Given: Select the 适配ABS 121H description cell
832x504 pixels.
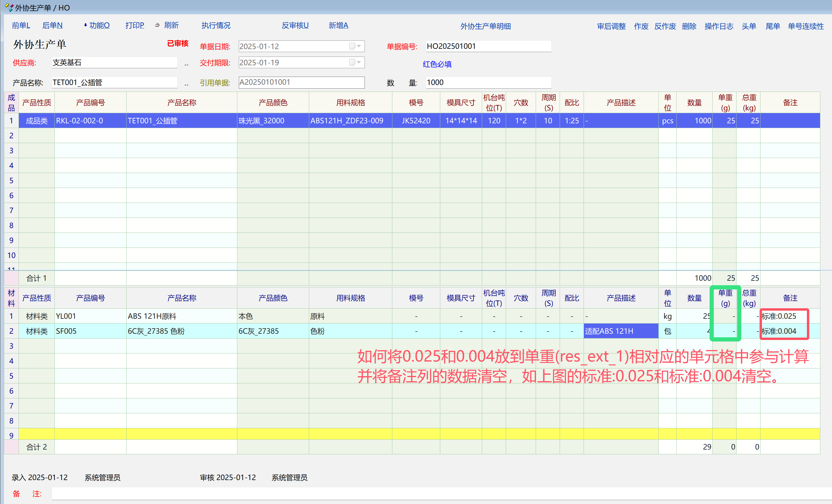Looking at the screenshot, I should coord(621,331).
